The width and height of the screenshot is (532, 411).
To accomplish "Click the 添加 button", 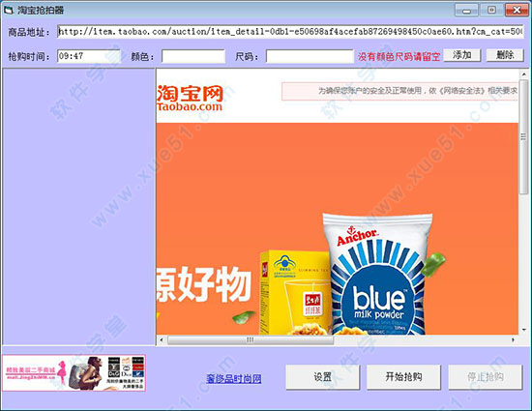I will coord(462,55).
